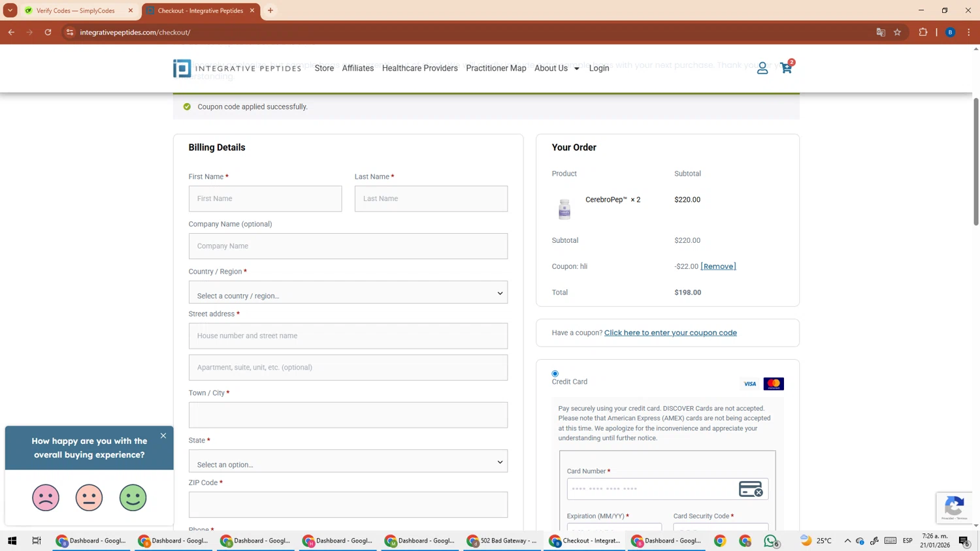This screenshot has height=551, width=980.
Task: Click the Mastercard logo
Action: (774, 384)
